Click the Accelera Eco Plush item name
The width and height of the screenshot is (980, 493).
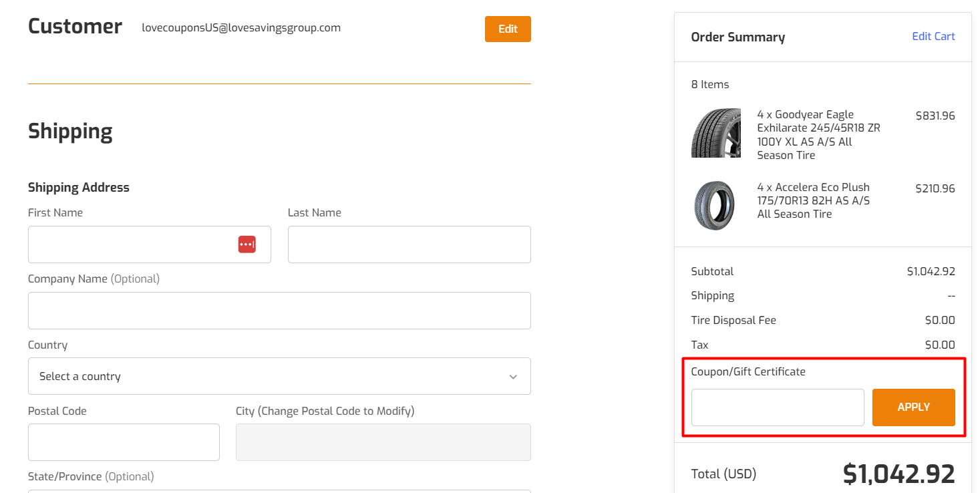click(814, 200)
